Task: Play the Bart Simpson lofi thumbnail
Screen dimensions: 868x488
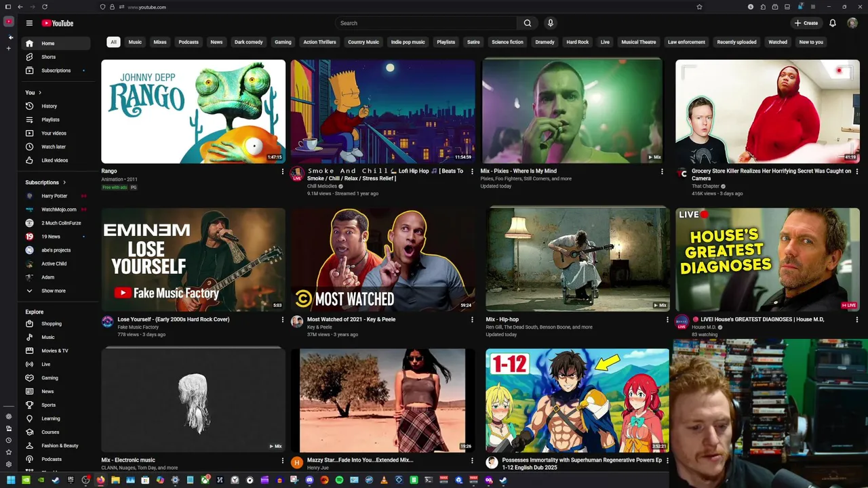Action: click(383, 112)
